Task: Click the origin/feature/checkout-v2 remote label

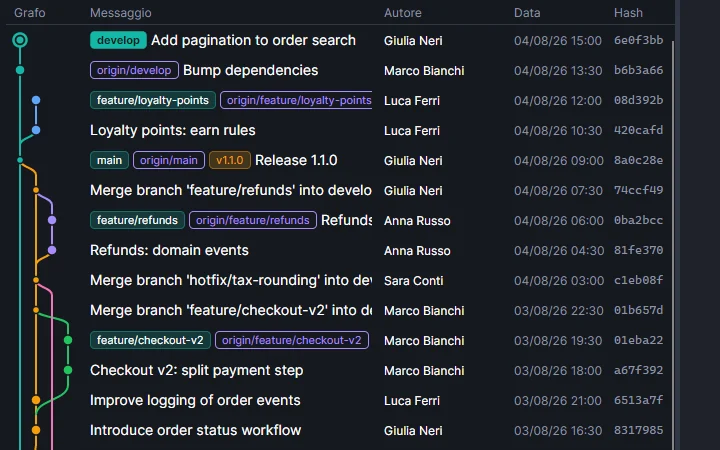Action: [292, 340]
